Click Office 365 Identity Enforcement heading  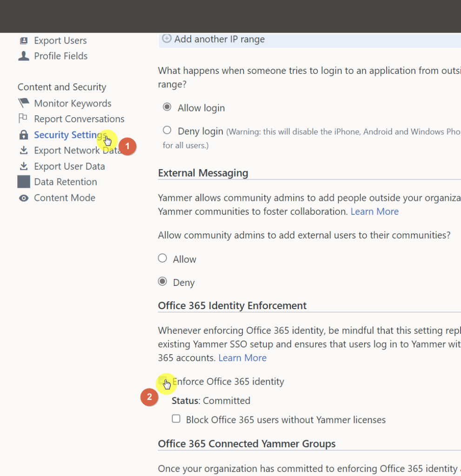pyautogui.click(x=232, y=305)
